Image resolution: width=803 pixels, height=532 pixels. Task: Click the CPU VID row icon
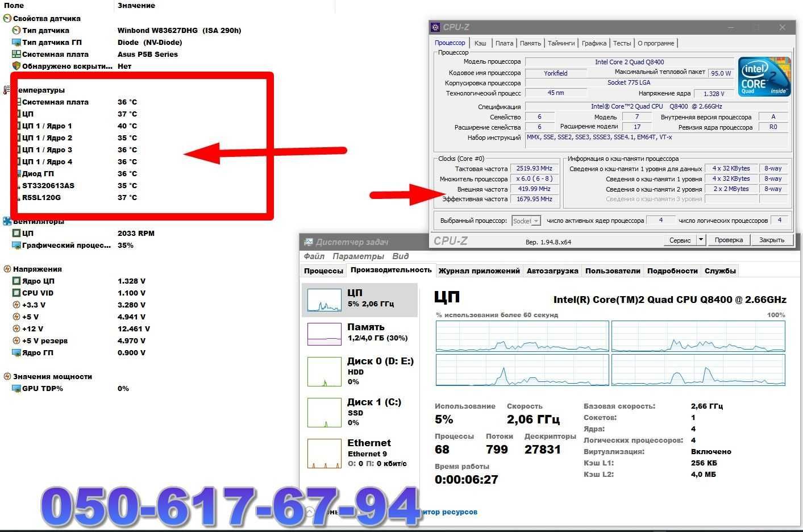click(16, 293)
